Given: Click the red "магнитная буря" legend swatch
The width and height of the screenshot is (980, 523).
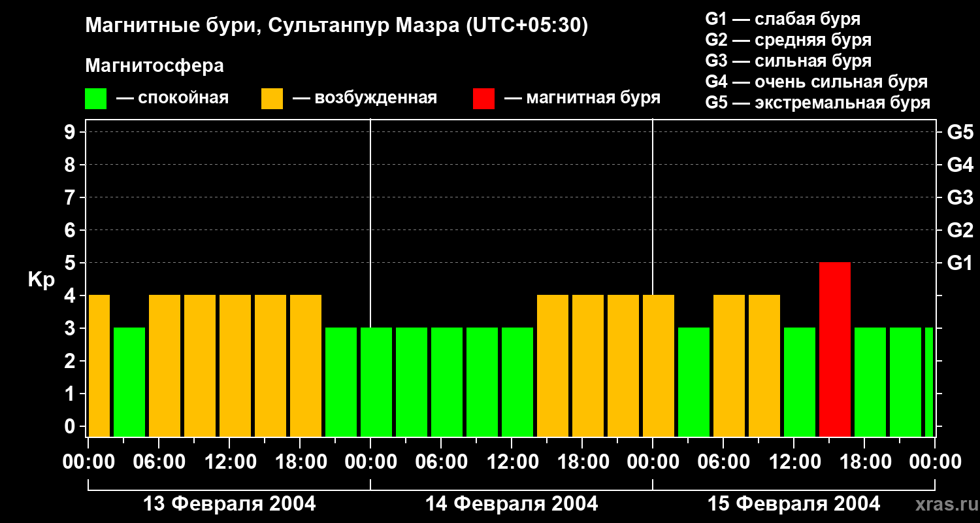Looking at the screenshot, I should (483, 99).
